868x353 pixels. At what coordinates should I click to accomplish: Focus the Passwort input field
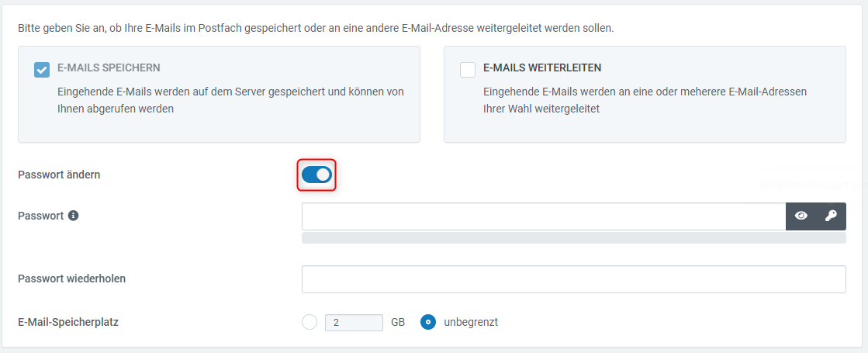click(543, 216)
